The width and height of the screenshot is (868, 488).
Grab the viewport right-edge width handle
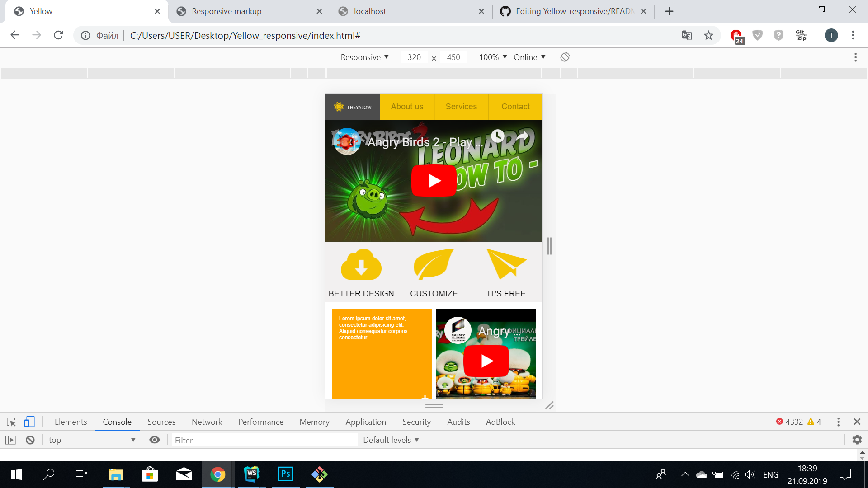pos(549,246)
